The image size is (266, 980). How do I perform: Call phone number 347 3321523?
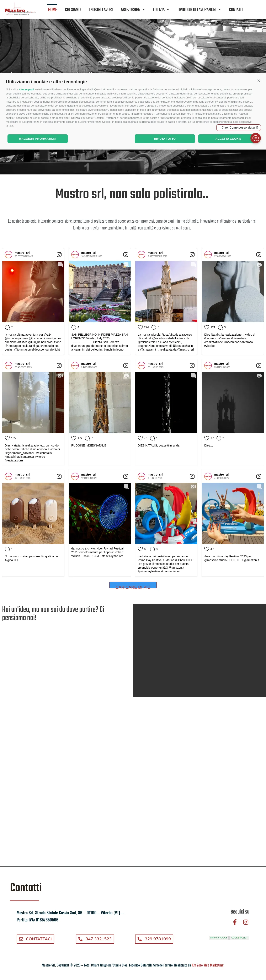pyautogui.click(x=95, y=939)
